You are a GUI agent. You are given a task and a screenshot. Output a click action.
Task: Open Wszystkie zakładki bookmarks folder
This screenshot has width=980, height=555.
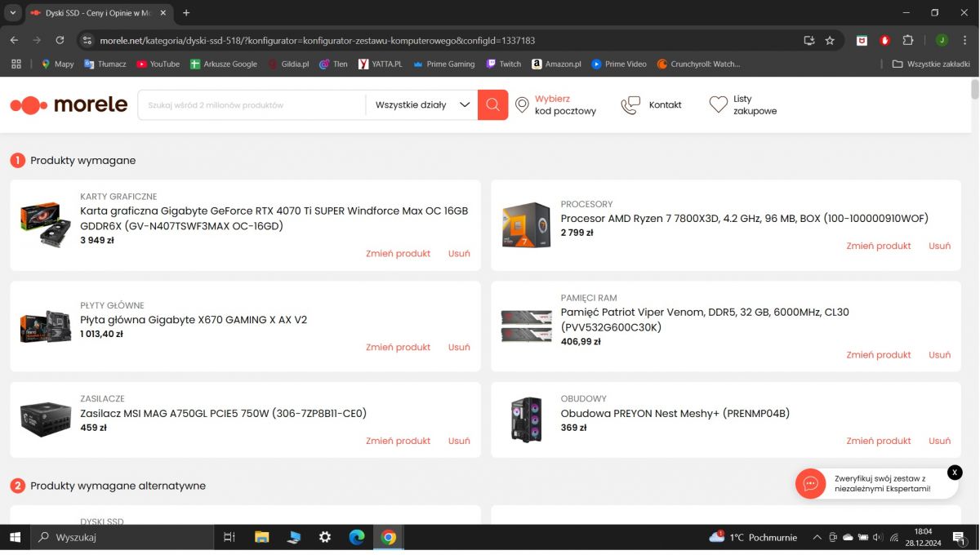(x=931, y=64)
